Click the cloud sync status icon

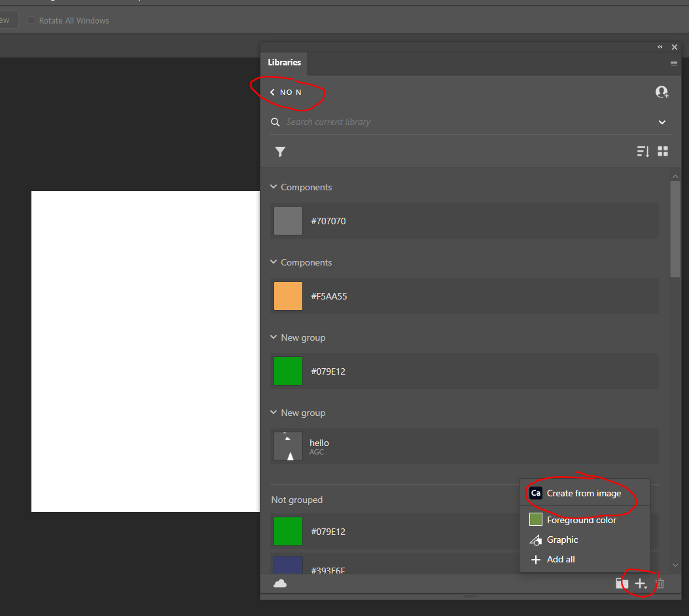280,583
